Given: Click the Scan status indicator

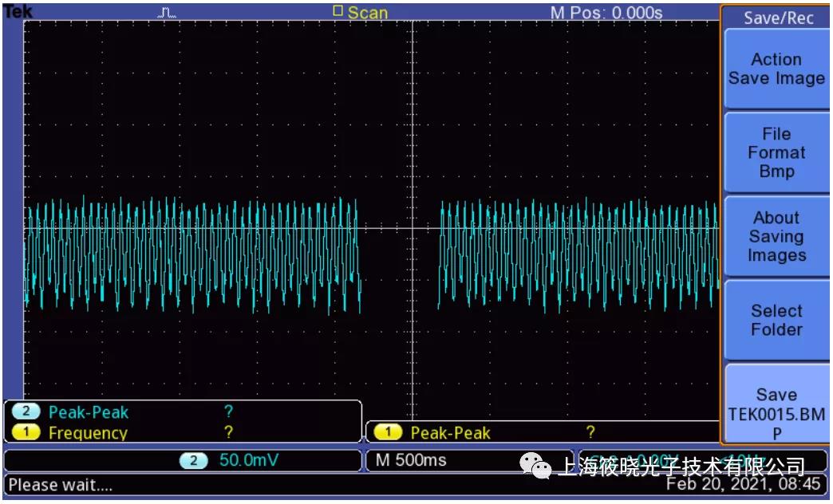Looking at the screenshot, I should tap(361, 12).
